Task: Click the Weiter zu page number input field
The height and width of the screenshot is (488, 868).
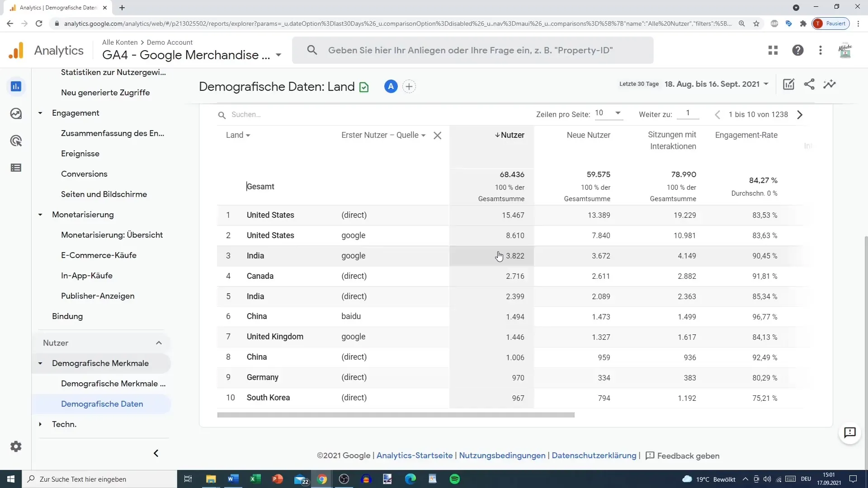Action: 687,114
